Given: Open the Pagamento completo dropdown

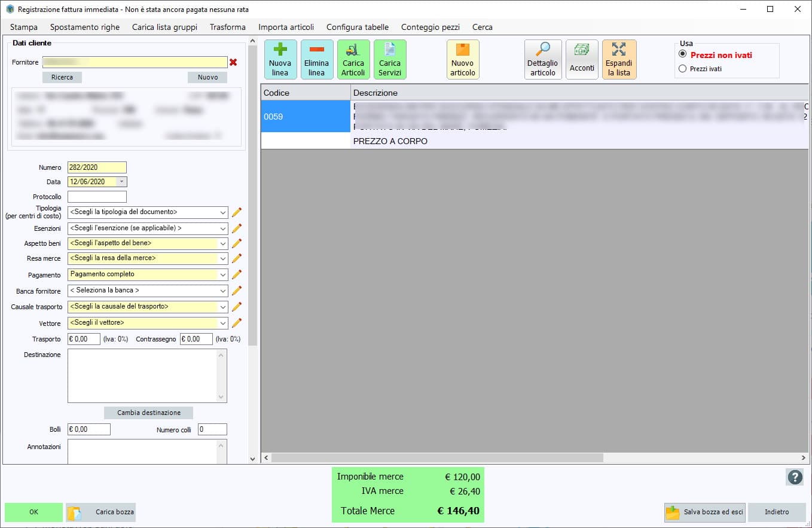Looking at the screenshot, I should coord(223,274).
